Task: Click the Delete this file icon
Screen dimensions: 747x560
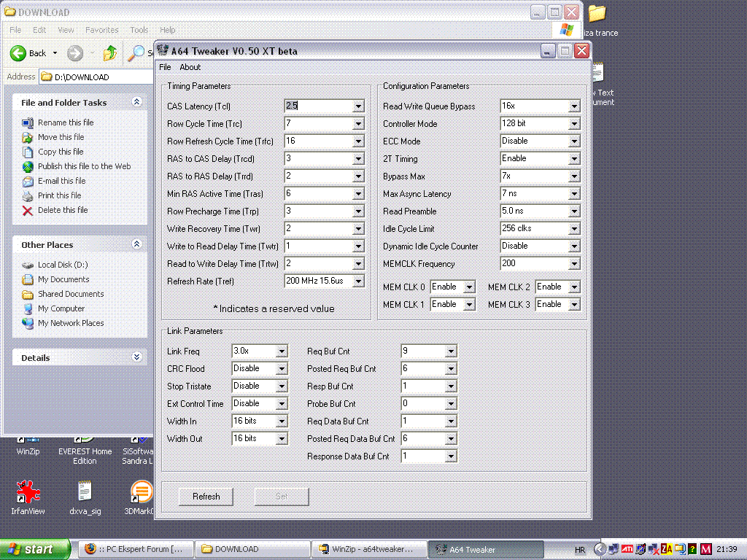Action: coord(28,211)
